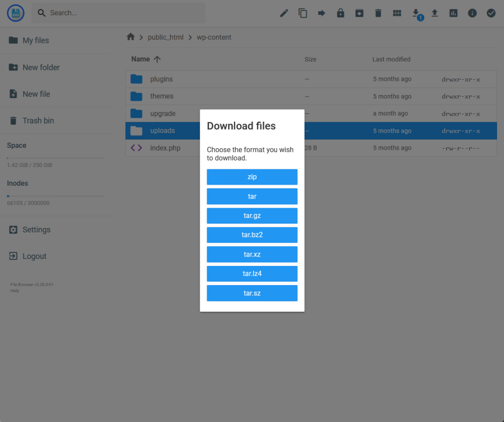This screenshot has width=504, height=422.
Task: Select the themes folder name
Action: (161, 96)
